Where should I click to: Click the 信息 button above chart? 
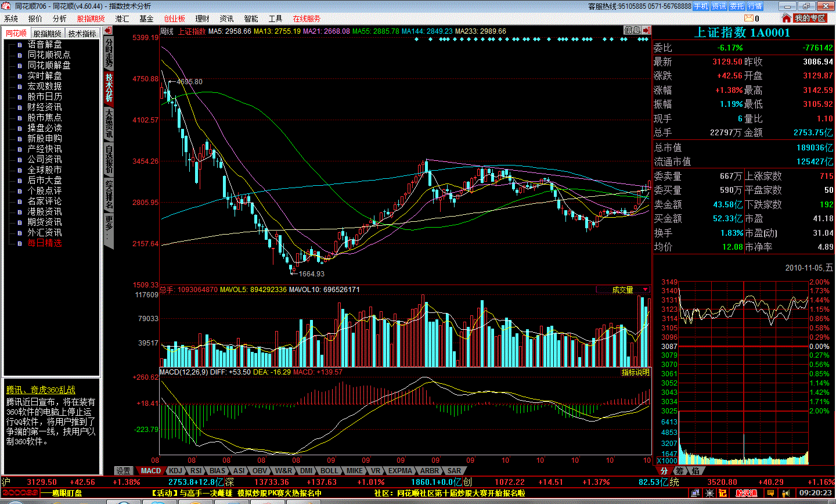632,30
